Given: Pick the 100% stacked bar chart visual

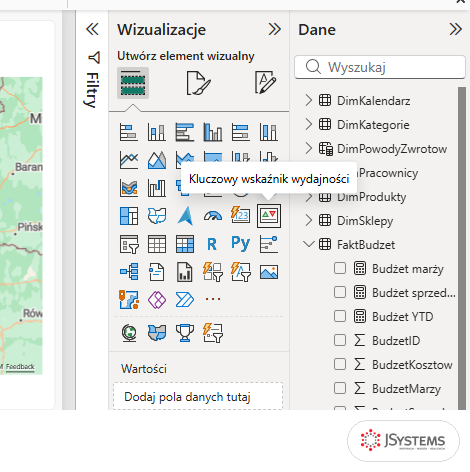Looking at the screenshot, I should click(241, 132).
